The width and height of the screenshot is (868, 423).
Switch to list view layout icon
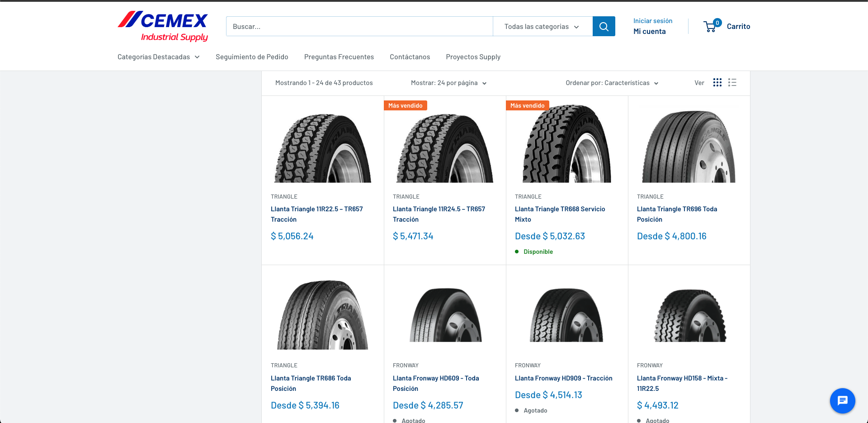tap(732, 83)
